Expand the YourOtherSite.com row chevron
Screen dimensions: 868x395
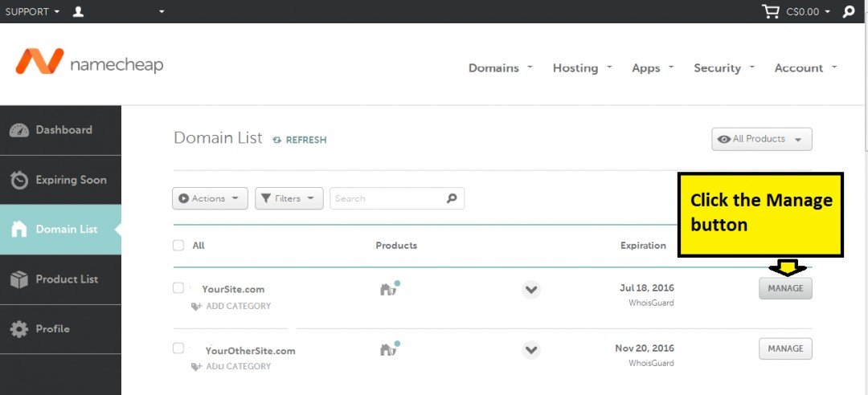[x=531, y=349]
